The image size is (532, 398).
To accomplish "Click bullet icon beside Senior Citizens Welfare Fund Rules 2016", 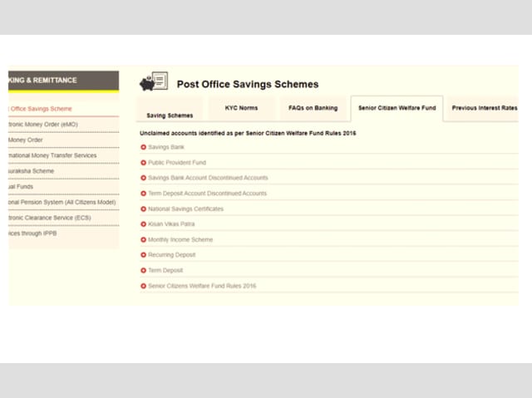I will click(x=143, y=286).
